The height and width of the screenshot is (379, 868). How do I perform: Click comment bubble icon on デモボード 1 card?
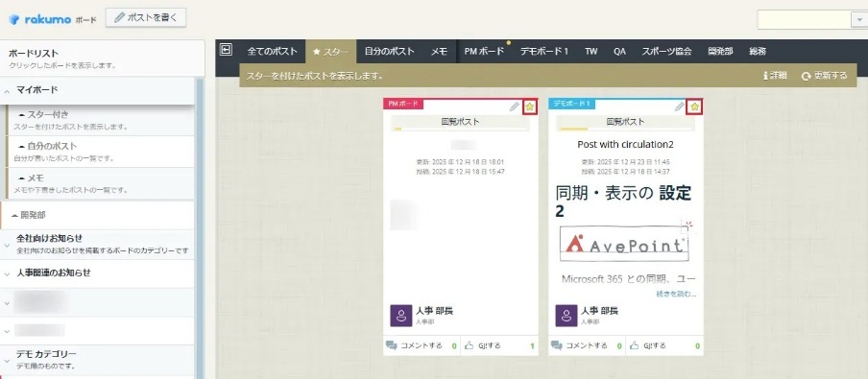coord(557,345)
